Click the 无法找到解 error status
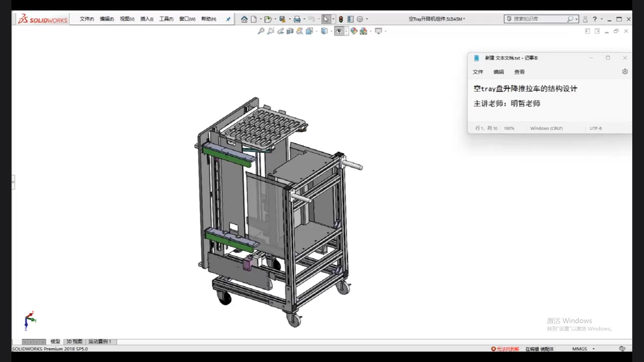644x362 pixels. pos(505,349)
